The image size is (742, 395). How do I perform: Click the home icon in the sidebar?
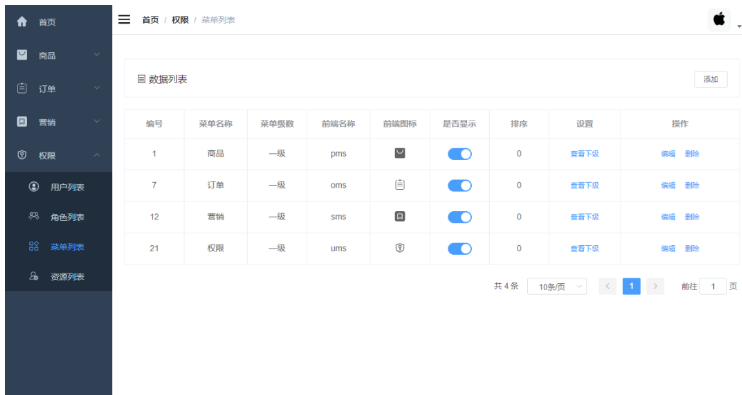tap(22, 21)
